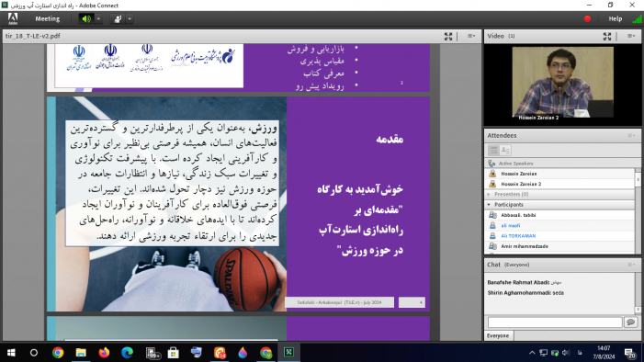Open Chat pod options menu
644x362 pixels.
(632, 265)
